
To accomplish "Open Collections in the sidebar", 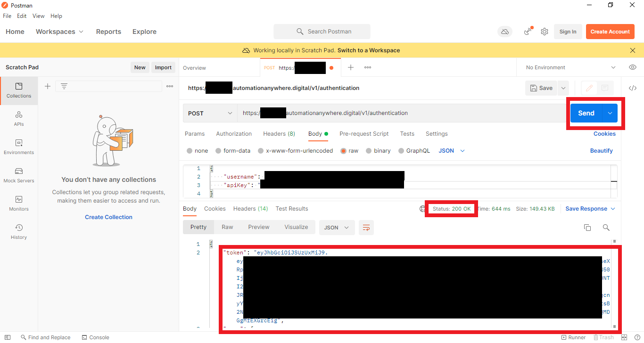I will 19,90.
